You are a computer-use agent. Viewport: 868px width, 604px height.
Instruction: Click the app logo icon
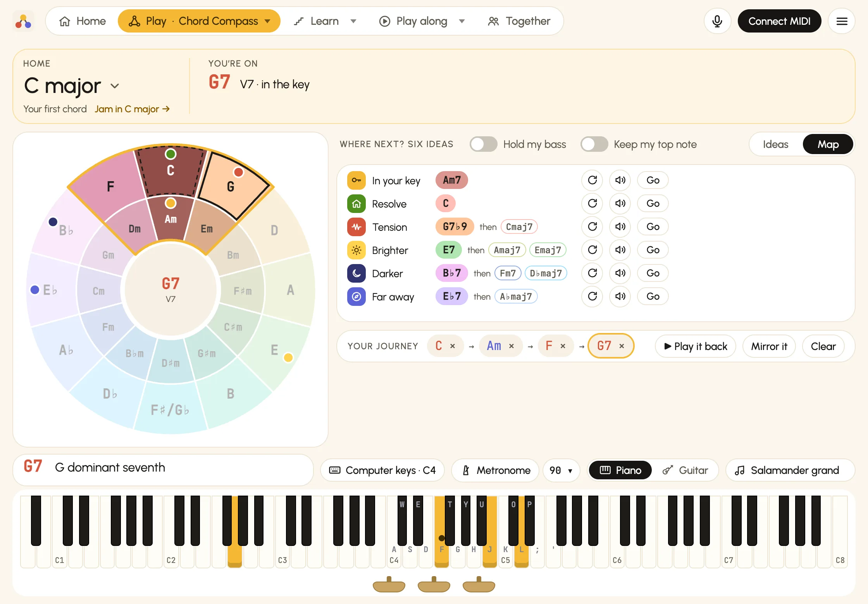pyautogui.click(x=23, y=21)
